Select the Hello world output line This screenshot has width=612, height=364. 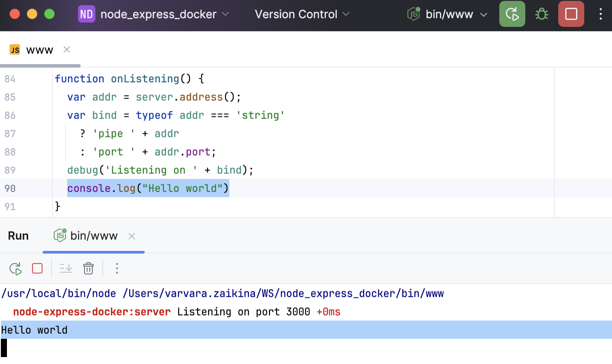(34, 330)
